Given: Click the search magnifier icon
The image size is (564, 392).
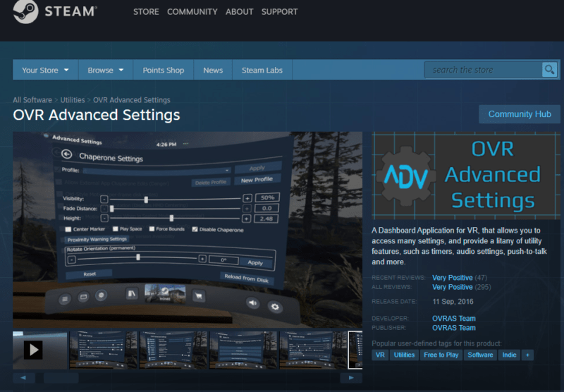Looking at the screenshot, I should click(549, 69).
